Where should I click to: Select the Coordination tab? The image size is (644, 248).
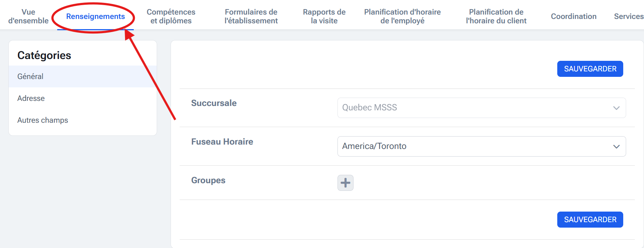pos(574,16)
